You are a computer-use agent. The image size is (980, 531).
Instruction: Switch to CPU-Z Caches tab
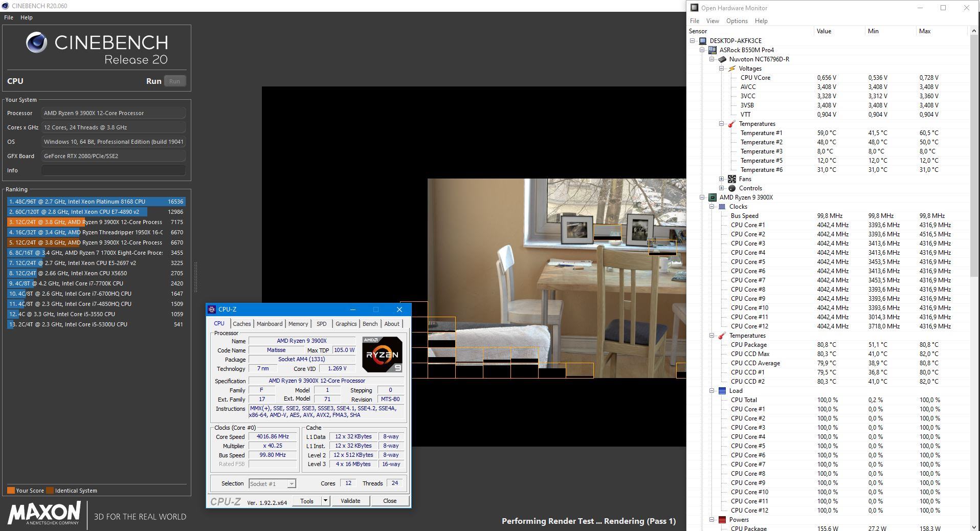coord(242,324)
